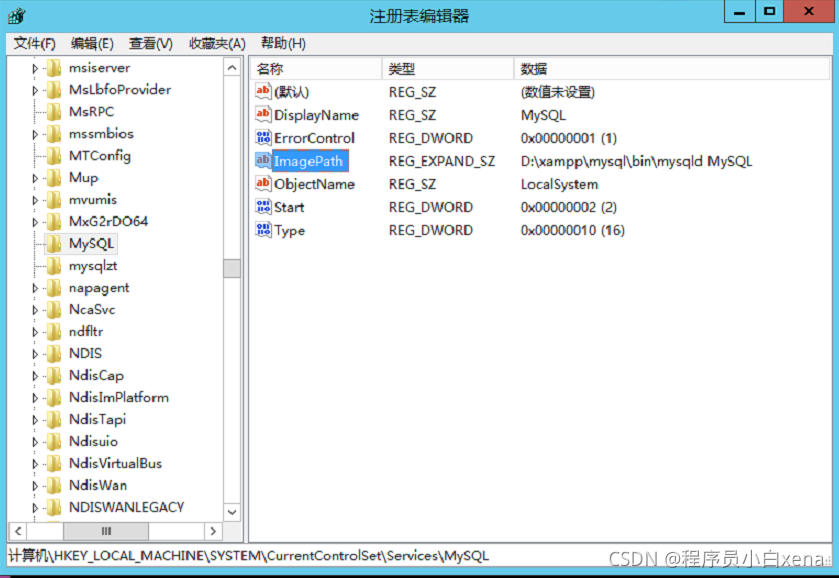Sort by the 数据 column header
The image size is (839, 578).
[672, 69]
